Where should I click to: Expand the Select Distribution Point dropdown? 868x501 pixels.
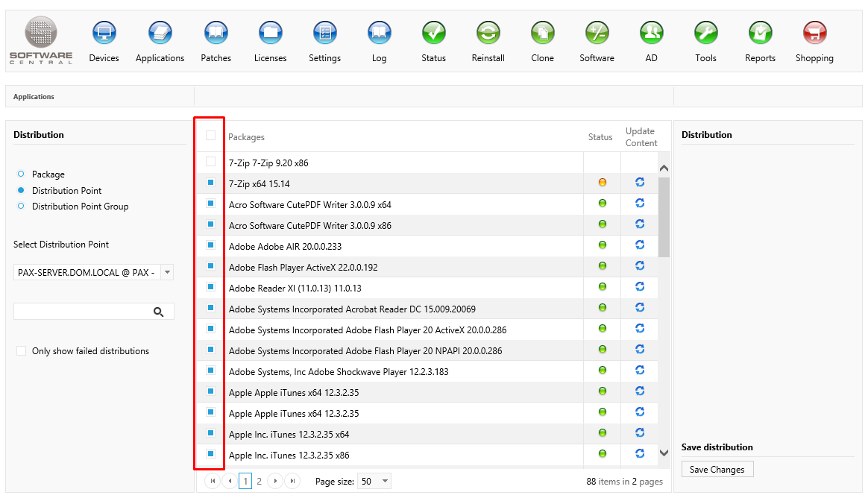(167, 273)
